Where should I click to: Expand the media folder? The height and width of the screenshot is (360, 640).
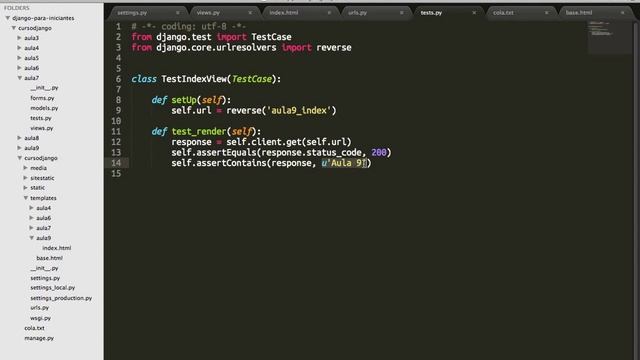25,168
